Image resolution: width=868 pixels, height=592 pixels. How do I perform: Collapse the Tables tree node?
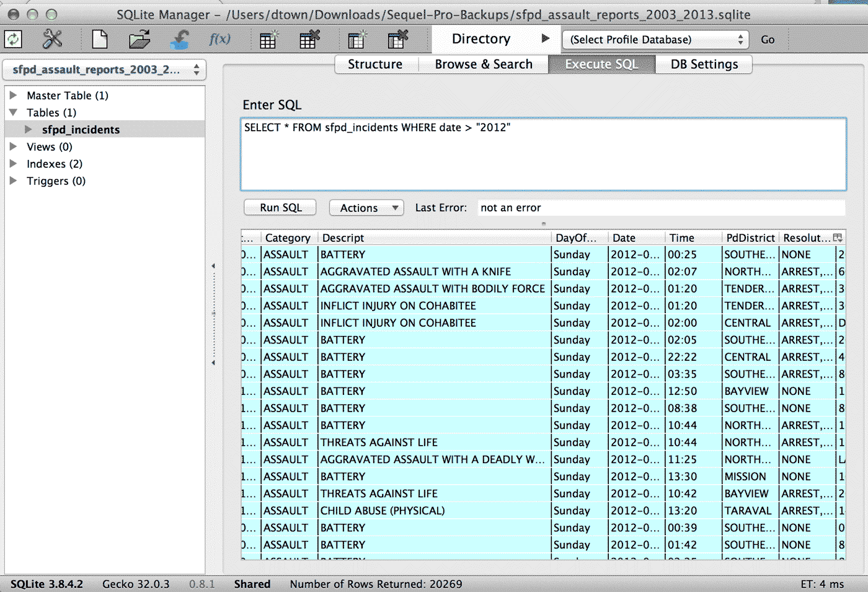pyautogui.click(x=13, y=112)
